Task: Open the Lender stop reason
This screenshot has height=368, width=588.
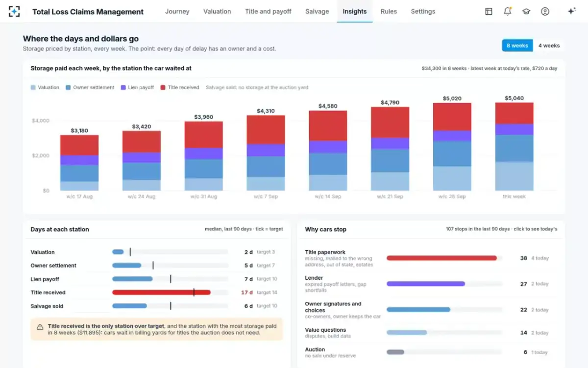Action: [431, 284]
